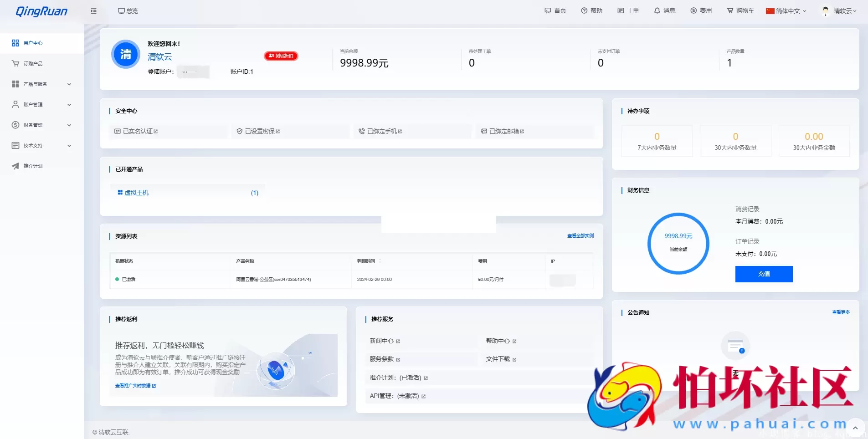Open the 简体中文 language dropdown
The image size is (868, 439).
coord(785,10)
